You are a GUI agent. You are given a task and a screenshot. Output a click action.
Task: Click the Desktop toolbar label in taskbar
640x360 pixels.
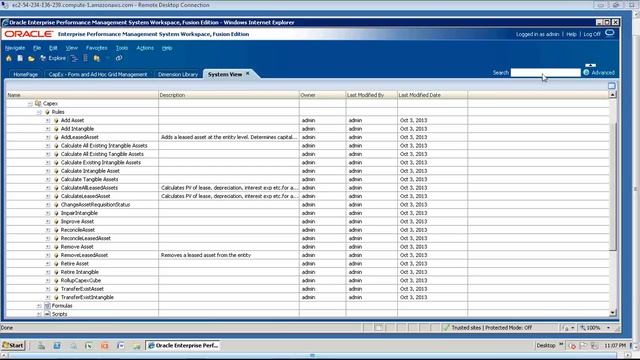546,346
